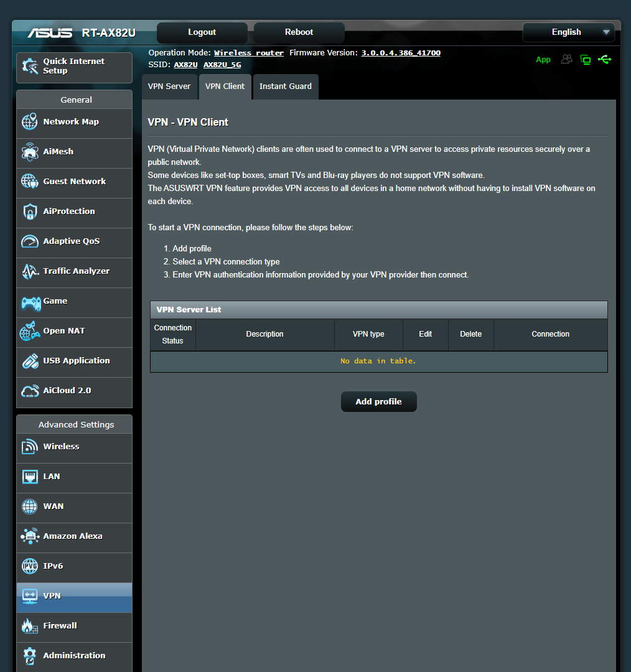Click the AiMesh icon in the sidebar
The image size is (631, 672).
[30, 152]
